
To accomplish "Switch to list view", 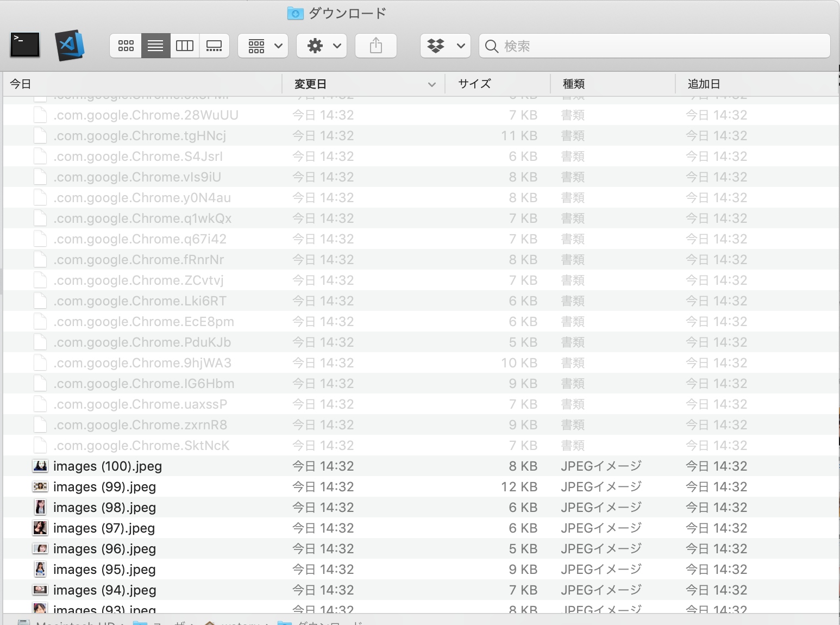I will (155, 46).
